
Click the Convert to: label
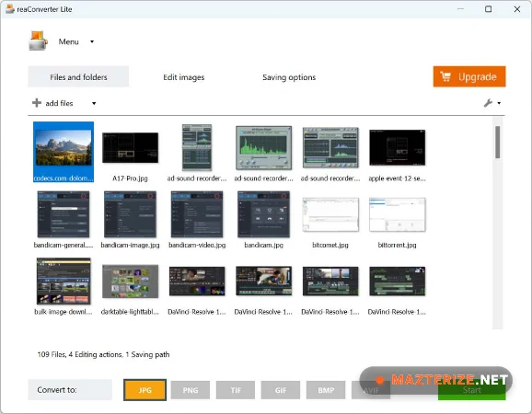click(x=57, y=390)
